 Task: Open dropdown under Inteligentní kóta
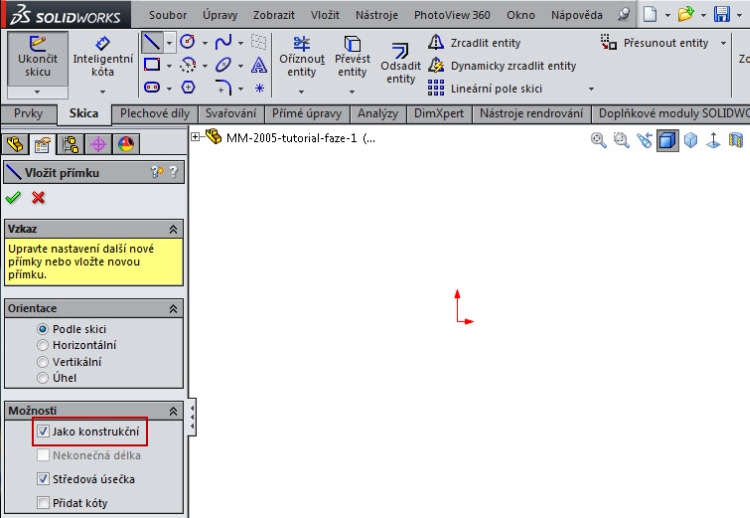tap(102, 91)
